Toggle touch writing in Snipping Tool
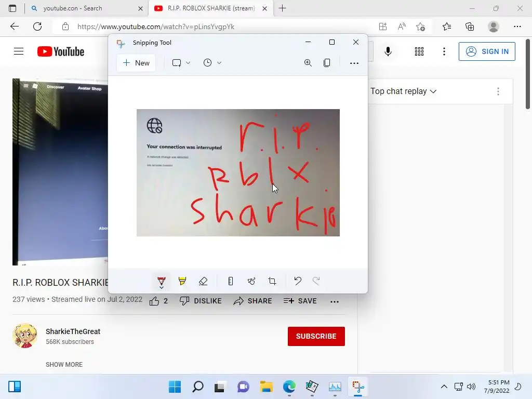The height and width of the screenshot is (399, 532). [x=251, y=281]
